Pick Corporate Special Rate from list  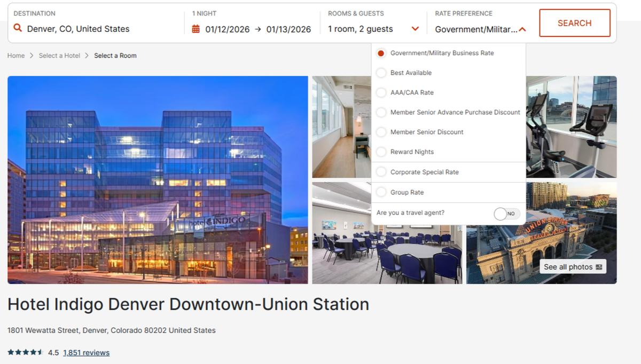381,172
